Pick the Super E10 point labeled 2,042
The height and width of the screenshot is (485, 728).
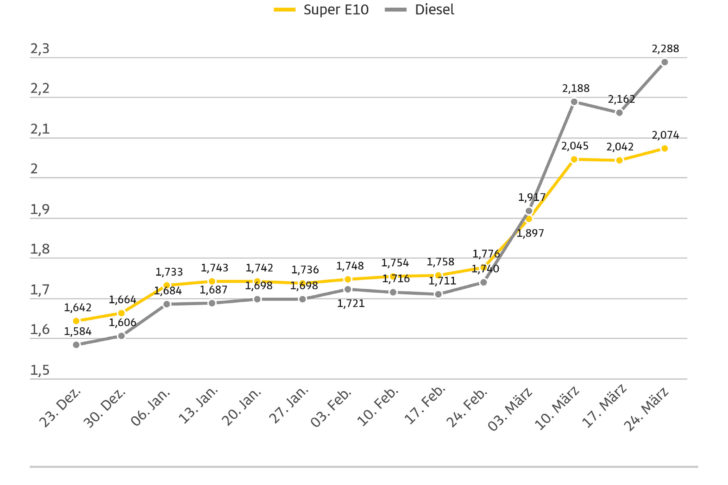620,160
